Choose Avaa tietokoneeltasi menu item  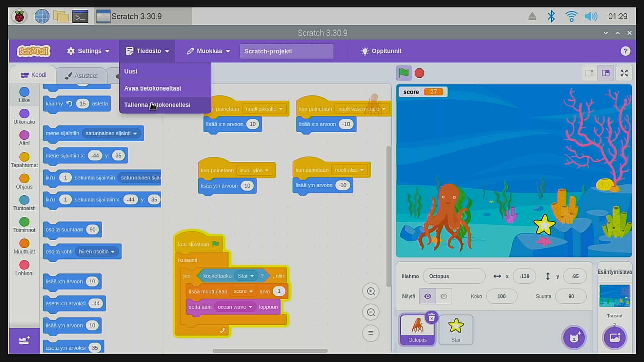[x=165, y=88]
